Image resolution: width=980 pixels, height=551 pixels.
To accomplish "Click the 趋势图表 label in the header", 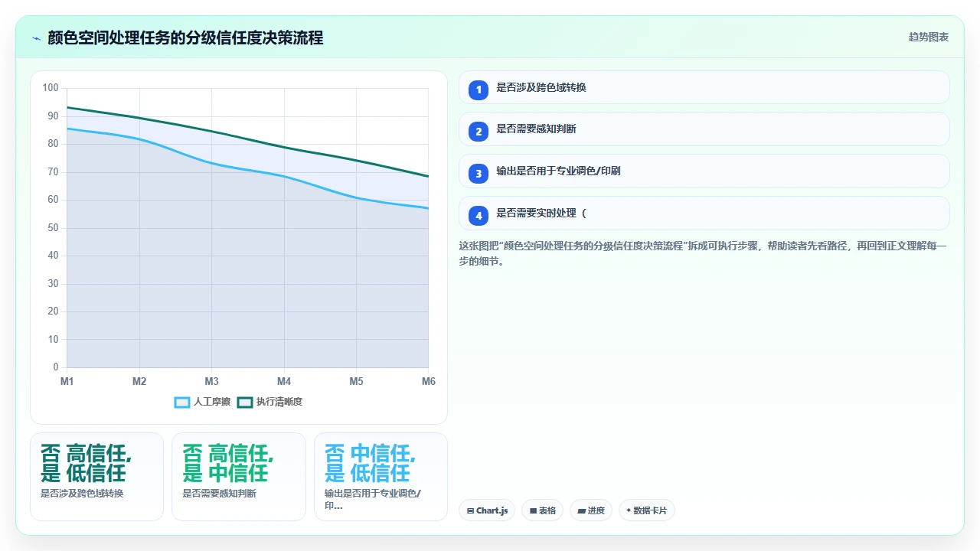I will point(929,37).
